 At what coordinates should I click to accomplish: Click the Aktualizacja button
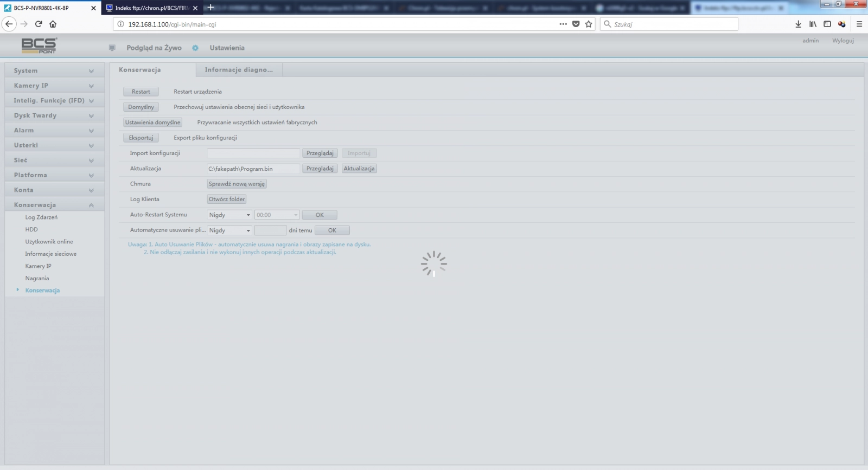click(359, 169)
